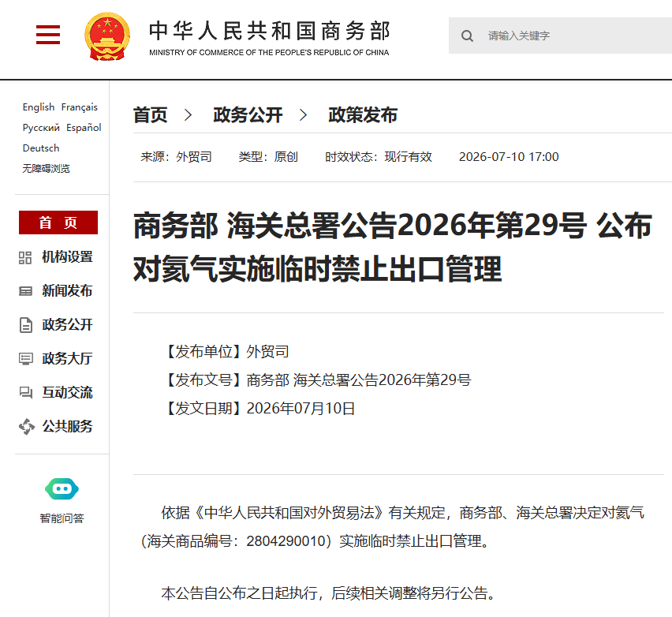Image resolution: width=672 pixels, height=617 pixels.
Task: Click the 公共服务 icon
Action: click(x=27, y=427)
